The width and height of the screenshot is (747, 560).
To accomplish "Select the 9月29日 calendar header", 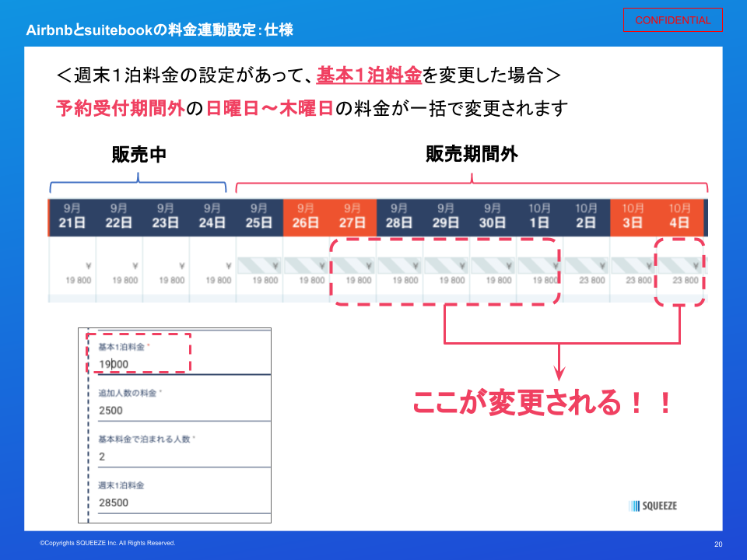I will pos(445,216).
